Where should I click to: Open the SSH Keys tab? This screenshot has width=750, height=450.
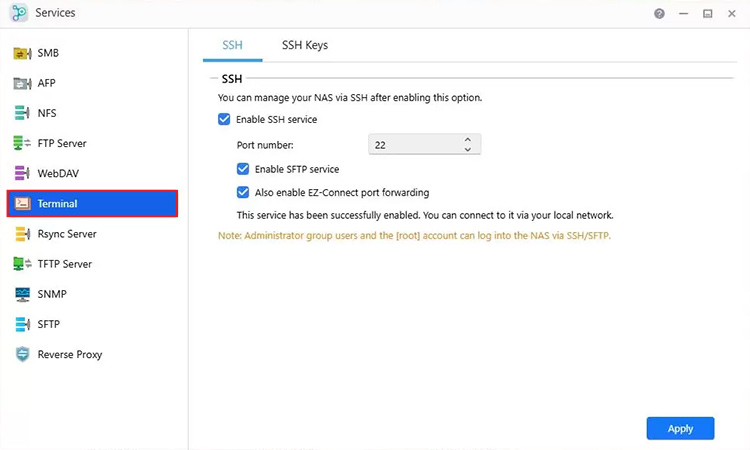click(x=305, y=45)
